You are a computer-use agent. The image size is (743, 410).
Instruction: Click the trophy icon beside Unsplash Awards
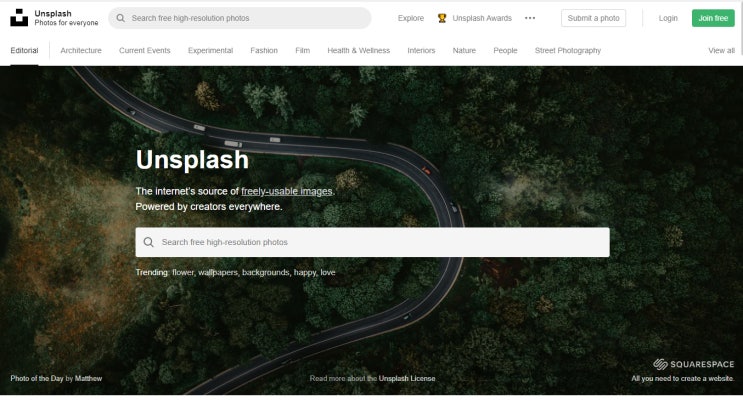click(442, 18)
